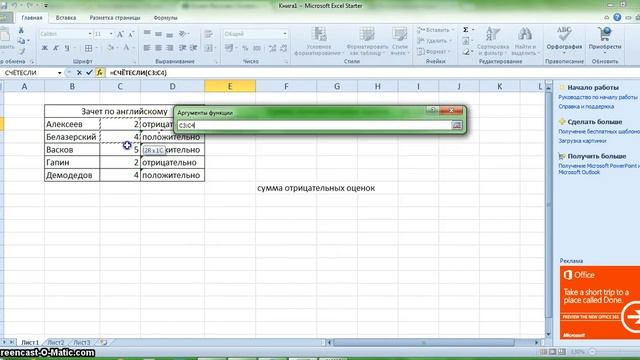This screenshot has width=640, height=360.
Task: Open Excel Help question mark icon
Action: coord(617,17)
